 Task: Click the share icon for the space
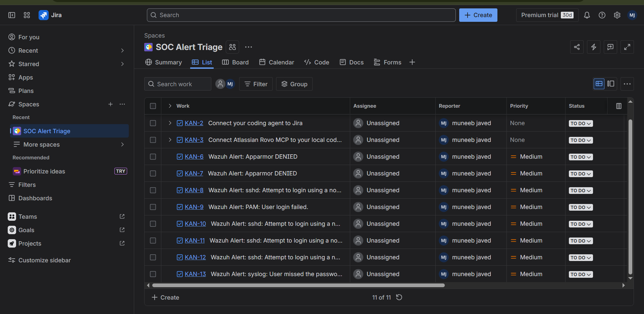pyautogui.click(x=577, y=47)
